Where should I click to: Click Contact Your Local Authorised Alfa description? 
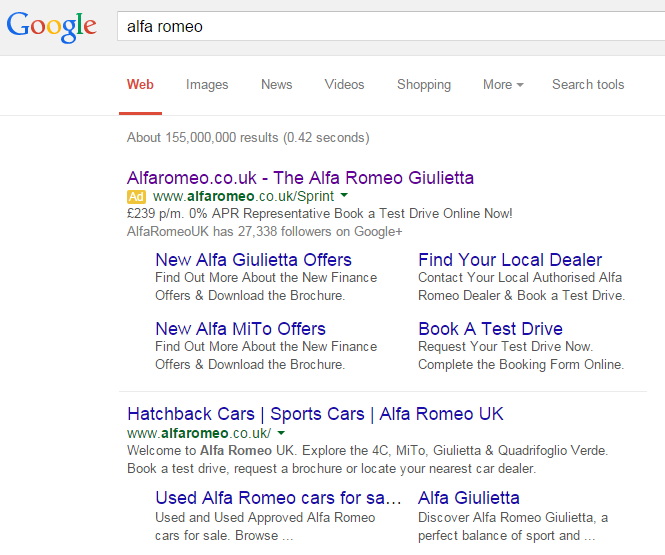pos(521,286)
